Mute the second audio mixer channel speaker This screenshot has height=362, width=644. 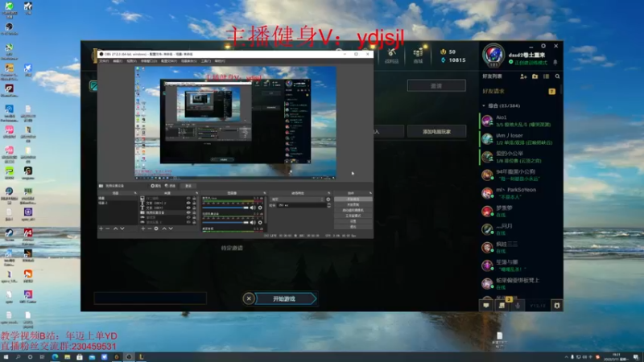[x=253, y=223]
